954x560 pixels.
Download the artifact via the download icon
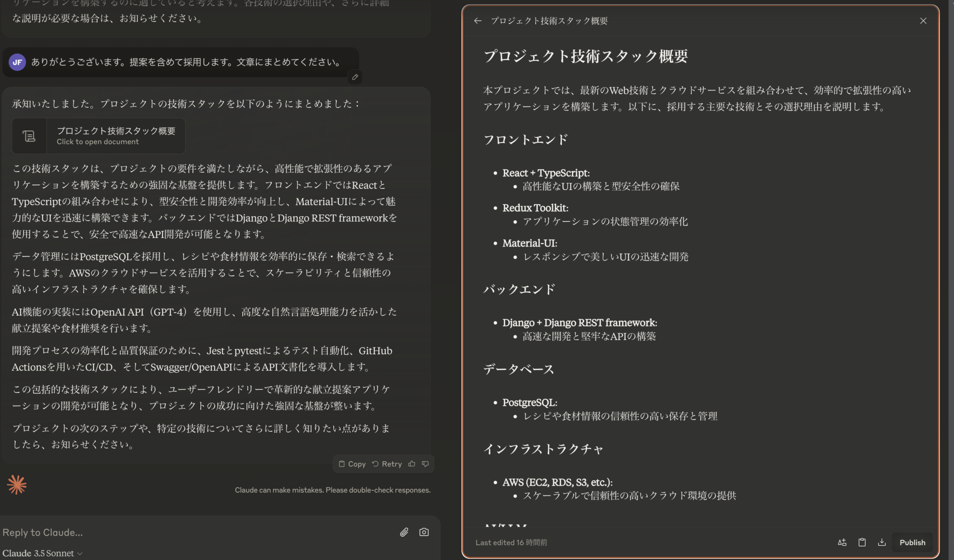click(881, 542)
